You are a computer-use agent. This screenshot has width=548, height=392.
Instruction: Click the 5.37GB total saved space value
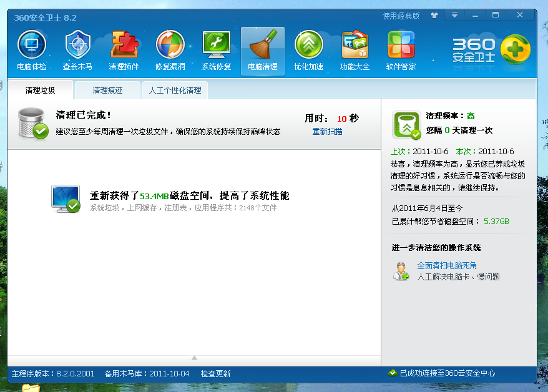click(496, 221)
